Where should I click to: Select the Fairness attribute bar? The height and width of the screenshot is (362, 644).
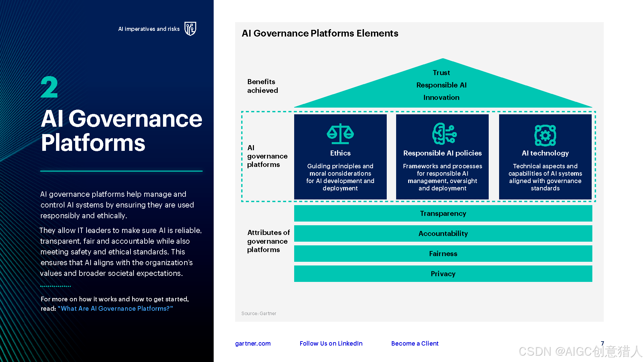pyautogui.click(x=443, y=254)
